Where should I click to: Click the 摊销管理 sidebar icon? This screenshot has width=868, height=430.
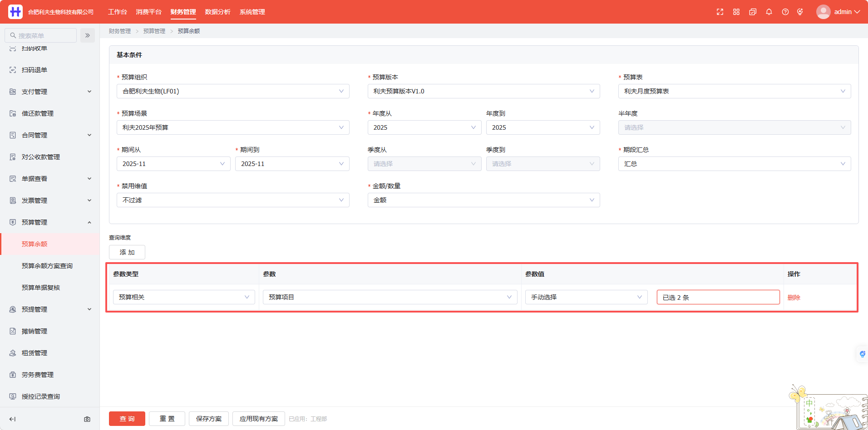pos(13,331)
